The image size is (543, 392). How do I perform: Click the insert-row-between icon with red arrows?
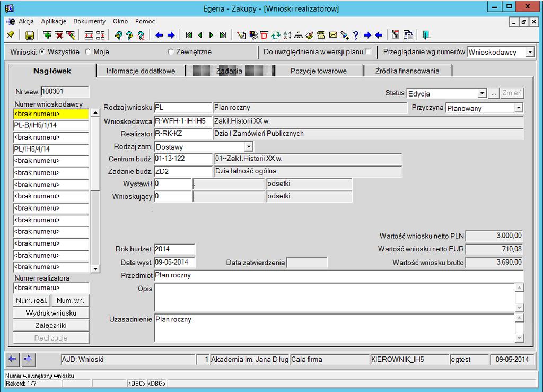point(89,35)
